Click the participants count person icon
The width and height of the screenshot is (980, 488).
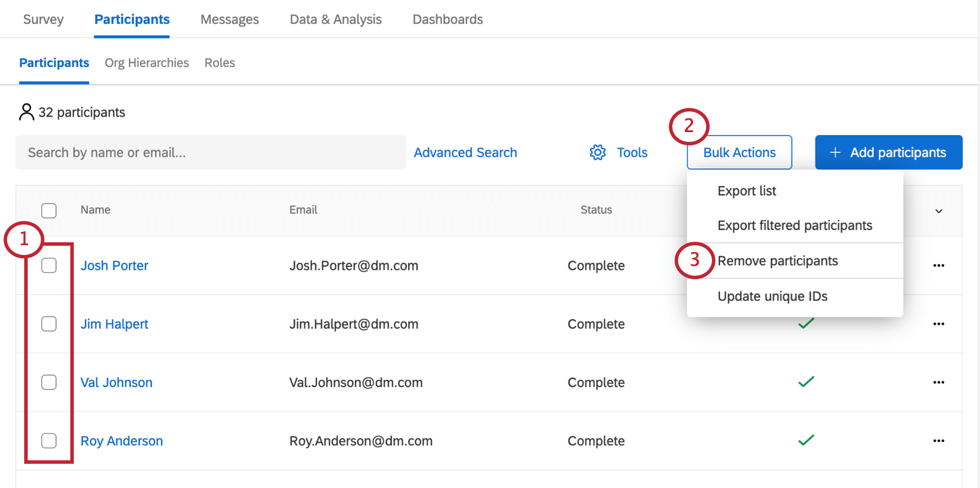click(27, 112)
